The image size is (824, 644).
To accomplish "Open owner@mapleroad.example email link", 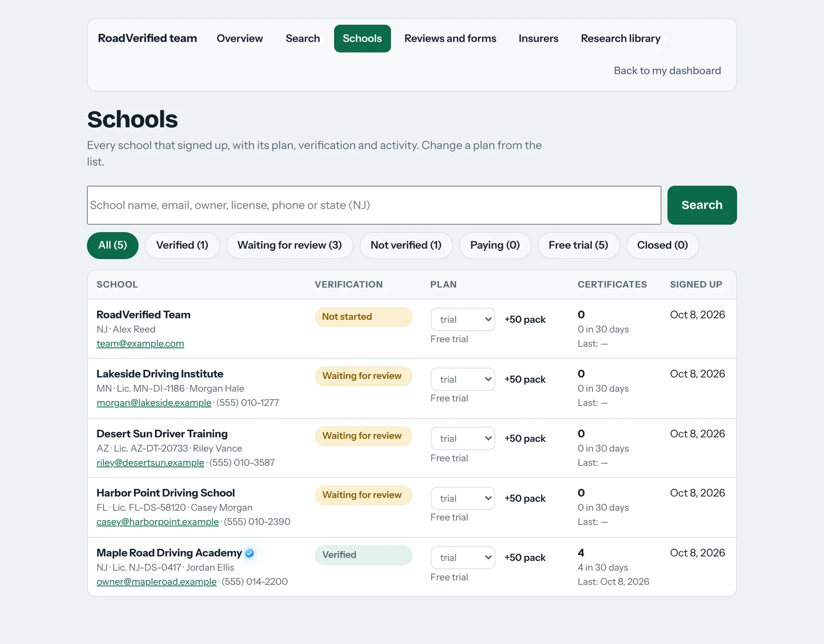I will (157, 582).
